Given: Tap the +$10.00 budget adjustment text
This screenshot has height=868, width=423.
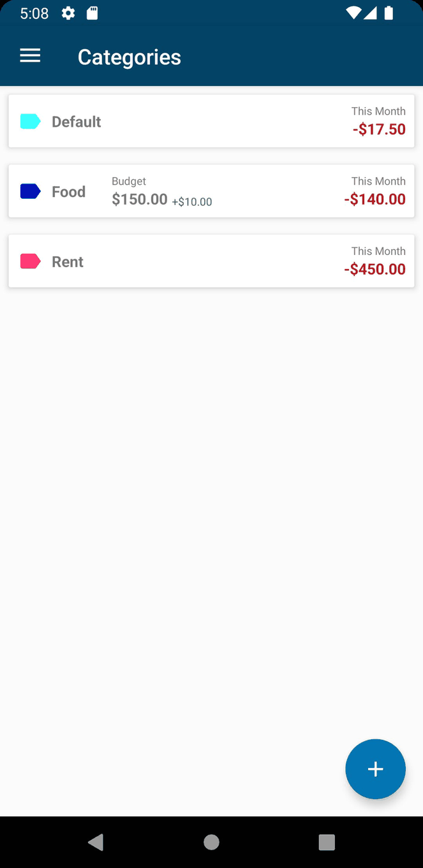Looking at the screenshot, I should (x=193, y=201).
